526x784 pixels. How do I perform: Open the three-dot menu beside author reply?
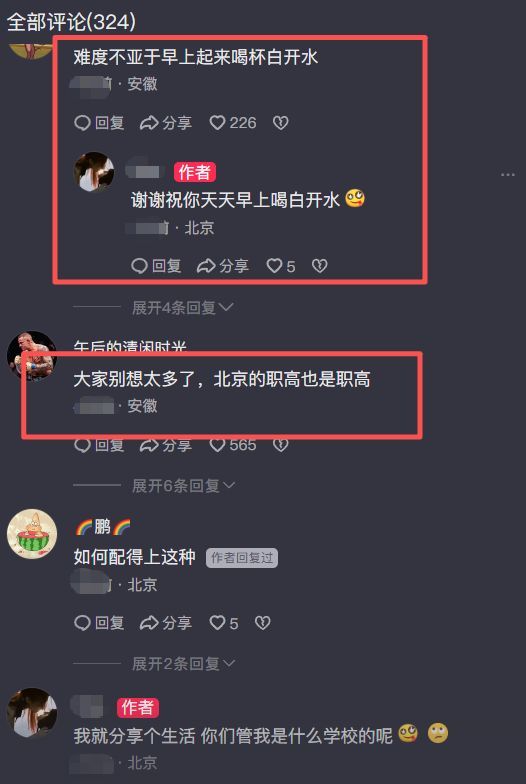(x=508, y=174)
